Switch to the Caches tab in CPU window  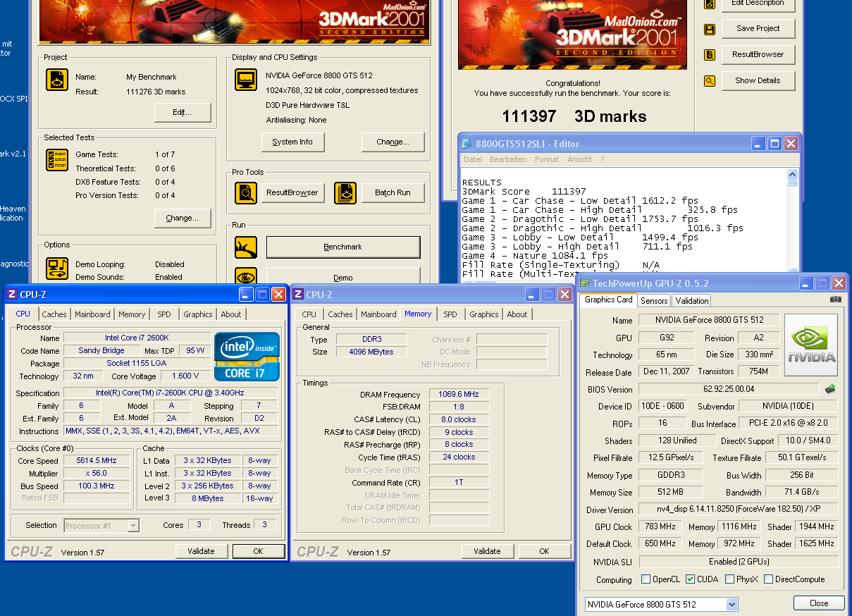pos(54,314)
